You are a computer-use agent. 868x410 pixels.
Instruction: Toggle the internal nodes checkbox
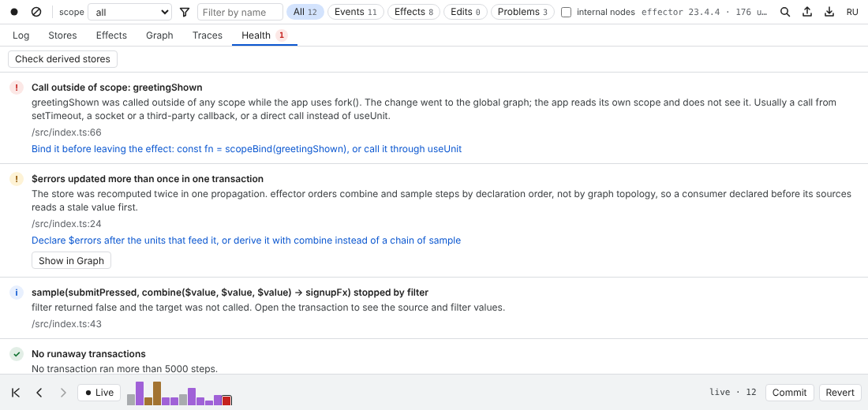click(x=566, y=12)
